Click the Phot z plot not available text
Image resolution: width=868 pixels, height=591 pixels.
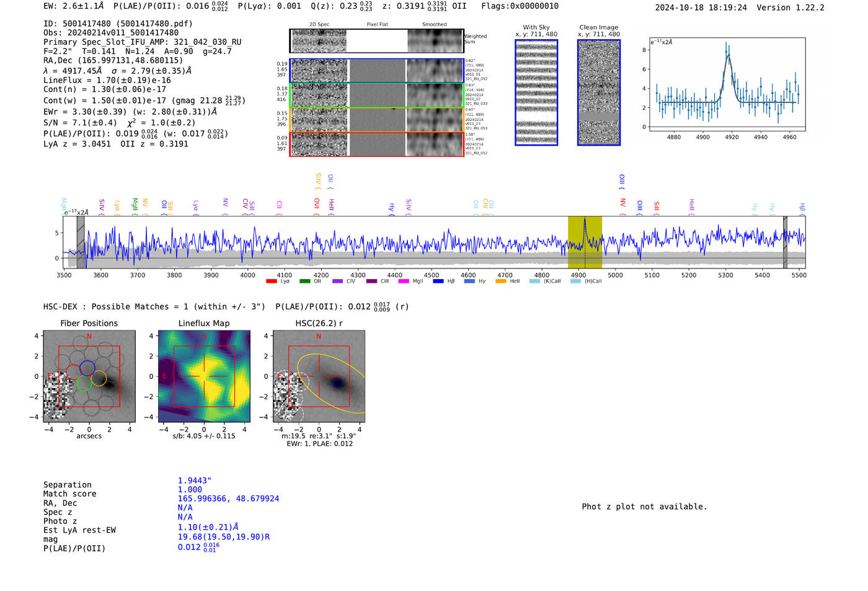click(x=644, y=507)
